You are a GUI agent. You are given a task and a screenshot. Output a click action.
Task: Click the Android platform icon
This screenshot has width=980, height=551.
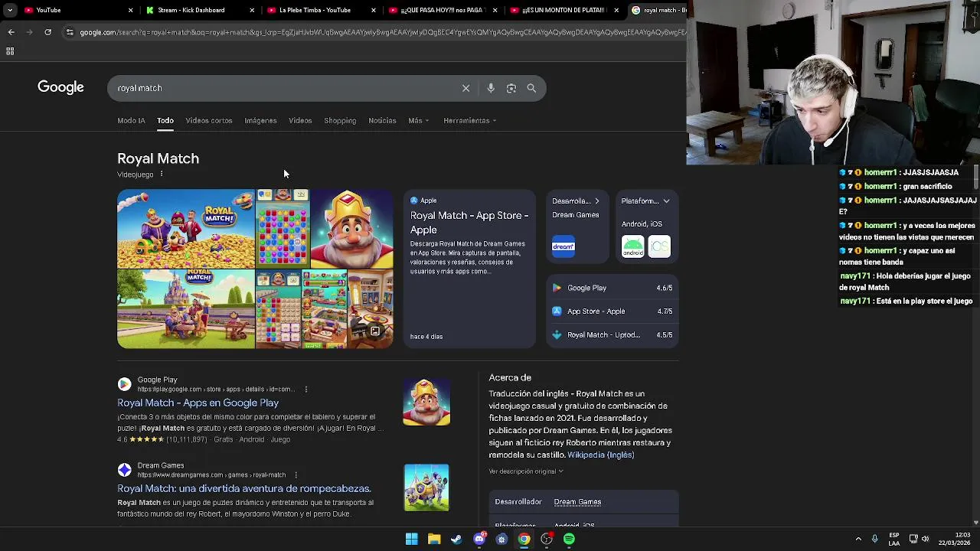coord(633,246)
